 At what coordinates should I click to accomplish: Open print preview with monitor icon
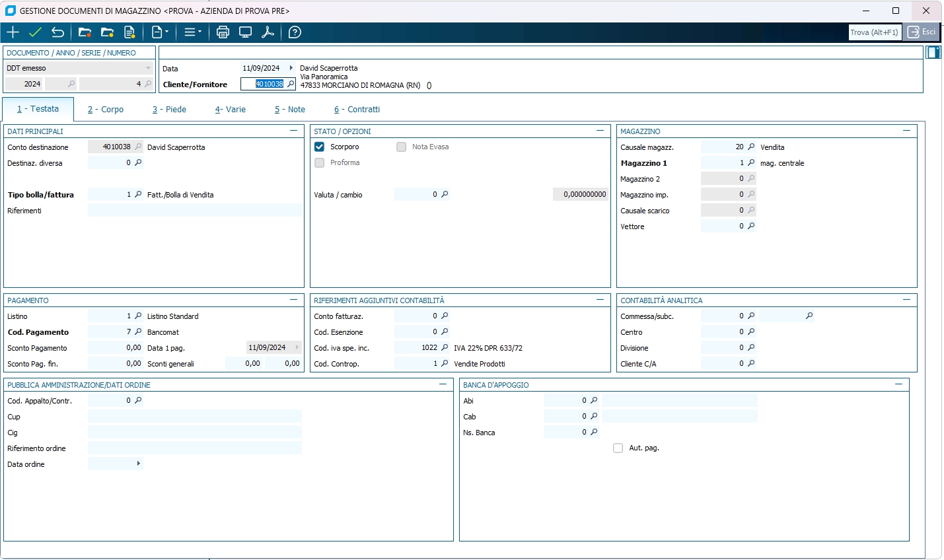[x=245, y=32]
